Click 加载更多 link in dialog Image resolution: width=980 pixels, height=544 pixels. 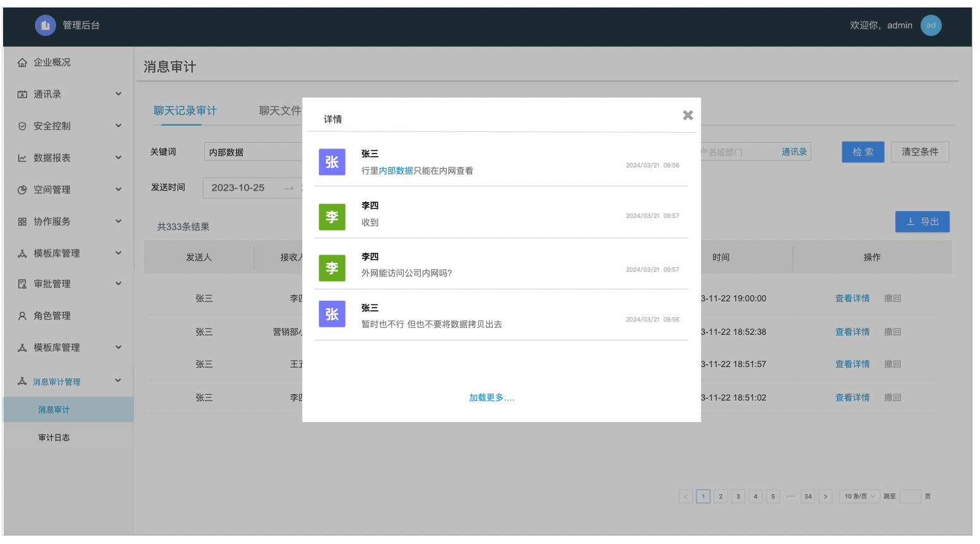(492, 397)
